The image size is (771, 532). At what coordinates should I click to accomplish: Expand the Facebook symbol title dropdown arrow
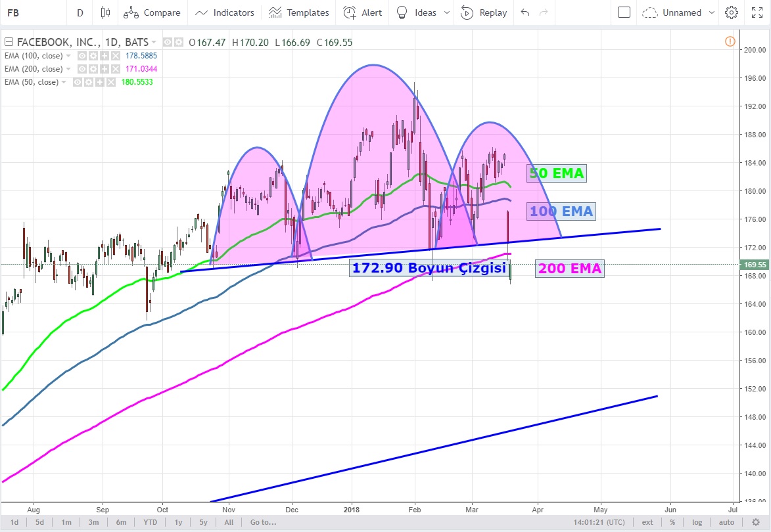[x=154, y=42]
